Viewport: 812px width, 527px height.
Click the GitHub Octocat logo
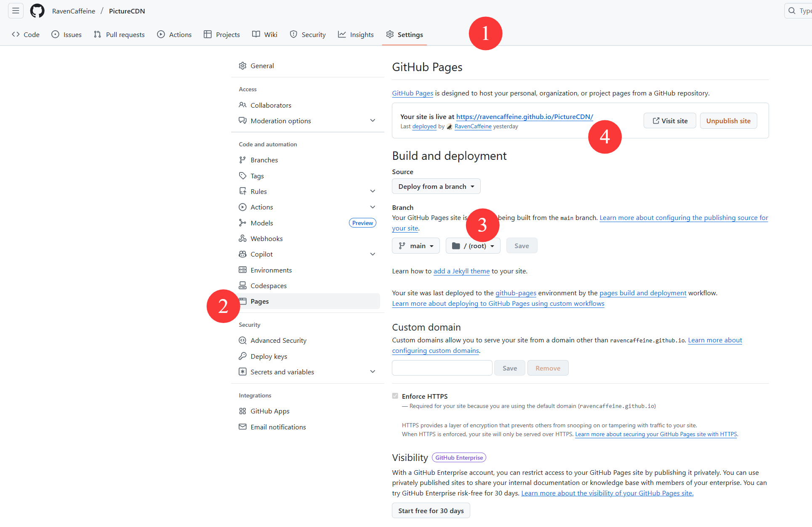pos(37,11)
